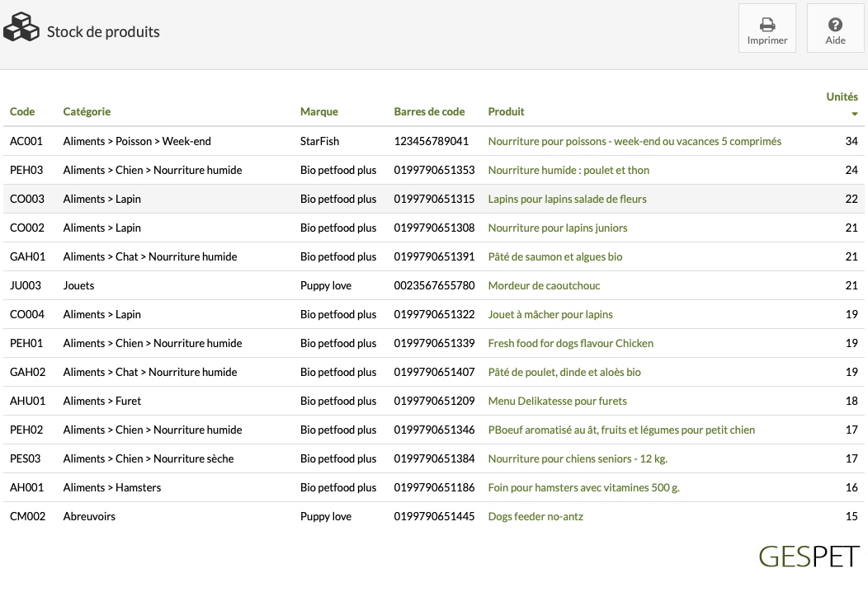This screenshot has width=868, height=592.
Task: Click Abreuvoirs category cell
Action: (89, 516)
